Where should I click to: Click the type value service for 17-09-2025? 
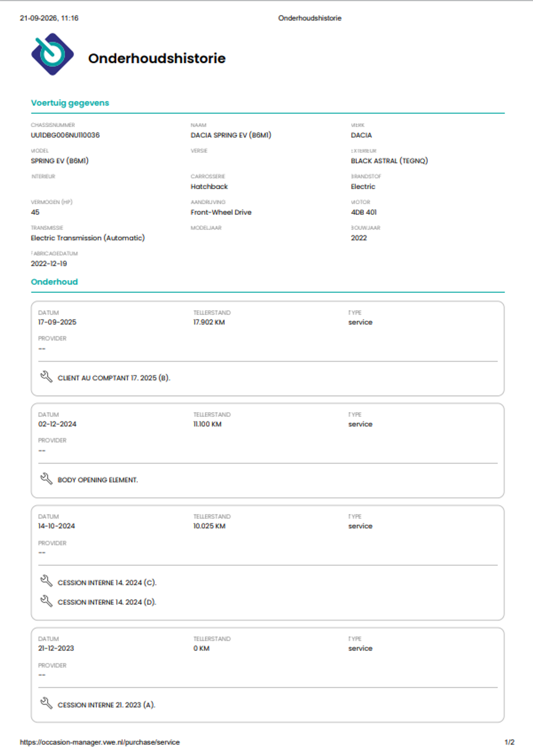tap(360, 322)
